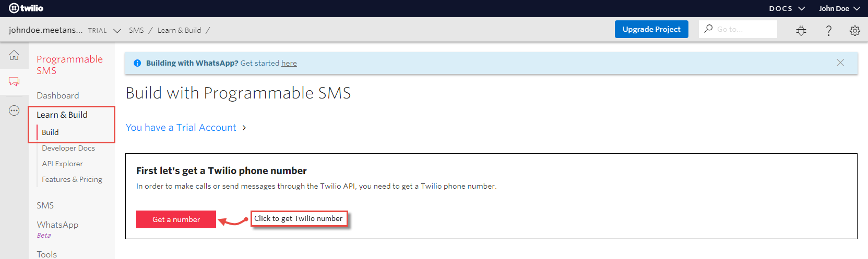Open Features & Pricing sidebar item
Screen dimensions: 868x259
(x=72, y=179)
